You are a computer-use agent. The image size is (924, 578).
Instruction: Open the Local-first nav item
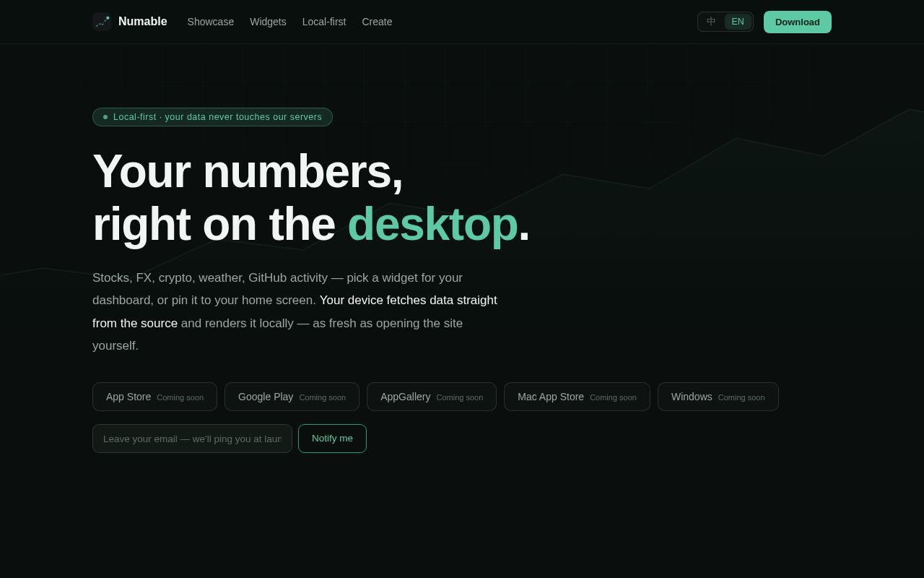tap(324, 22)
